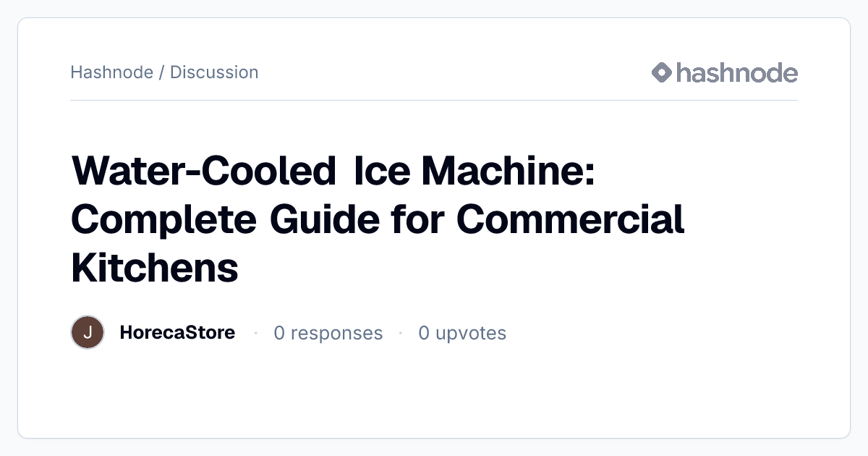Open the HorecaStore author name
The height and width of the screenshot is (456, 868).
pos(177,333)
